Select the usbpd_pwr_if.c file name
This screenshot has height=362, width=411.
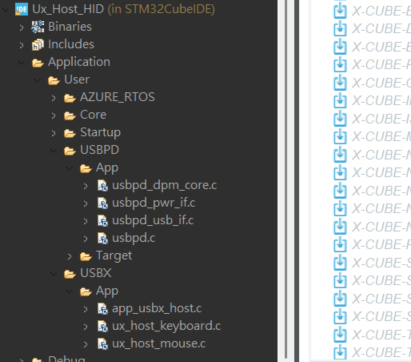[154, 203]
